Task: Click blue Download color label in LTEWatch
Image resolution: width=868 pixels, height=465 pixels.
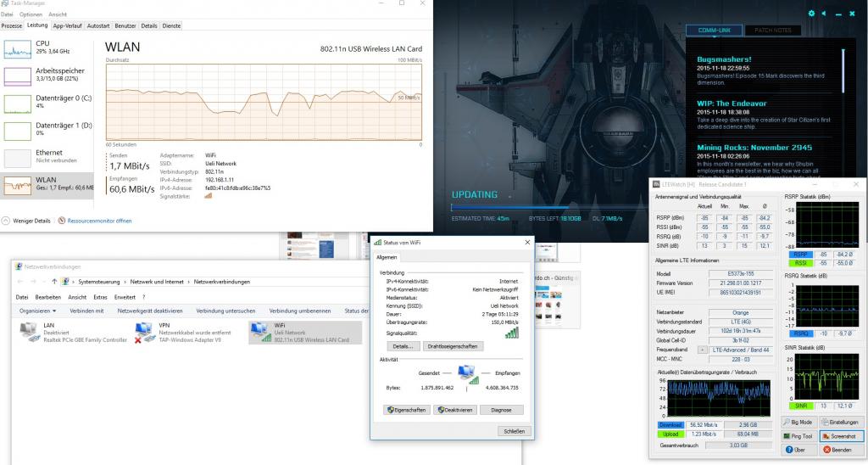Action: tap(670, 425)
